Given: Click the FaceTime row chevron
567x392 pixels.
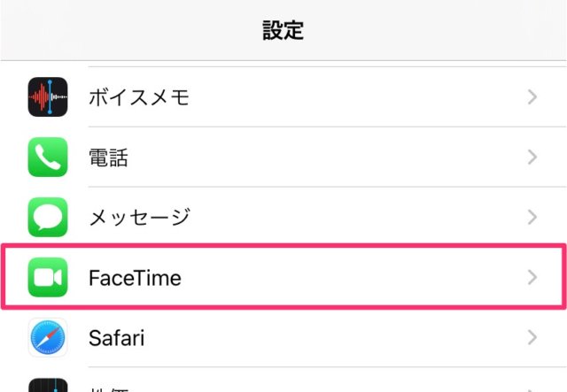Looking at the screenshot, I should click(532, 277).
